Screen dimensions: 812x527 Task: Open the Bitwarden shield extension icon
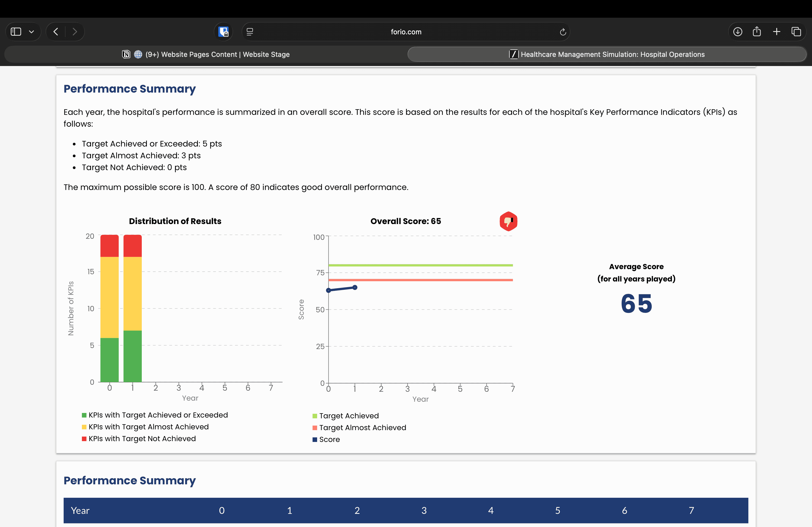[223, 32]
